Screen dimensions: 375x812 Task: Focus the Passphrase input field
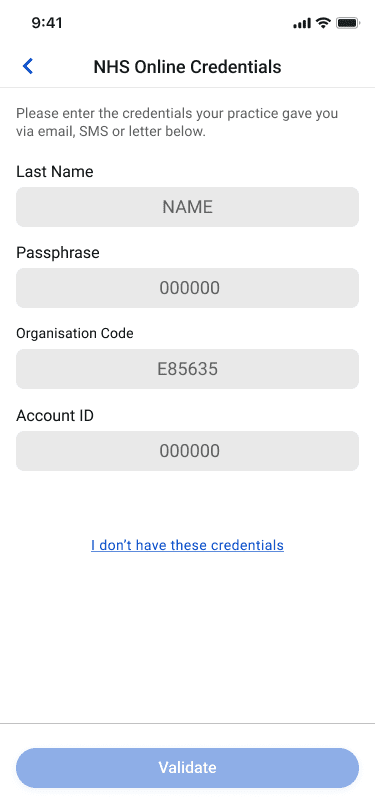click(x=188, y=288)
